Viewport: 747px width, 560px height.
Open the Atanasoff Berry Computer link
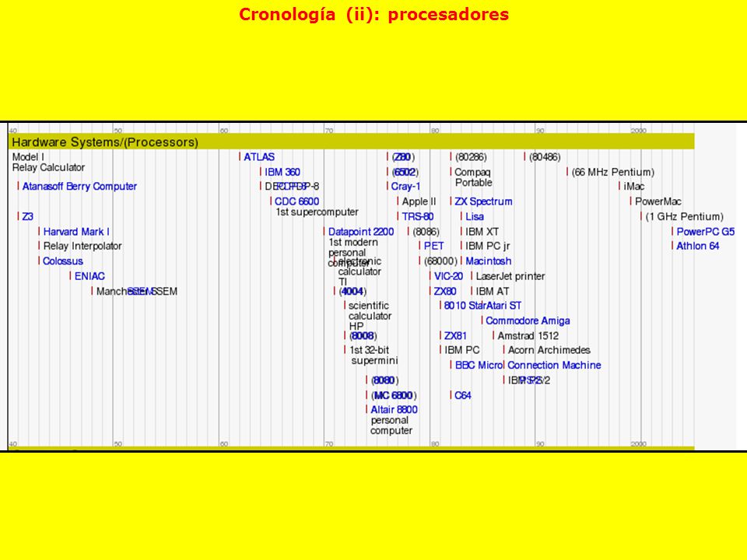pyautogui.click(x=79, y=186)
